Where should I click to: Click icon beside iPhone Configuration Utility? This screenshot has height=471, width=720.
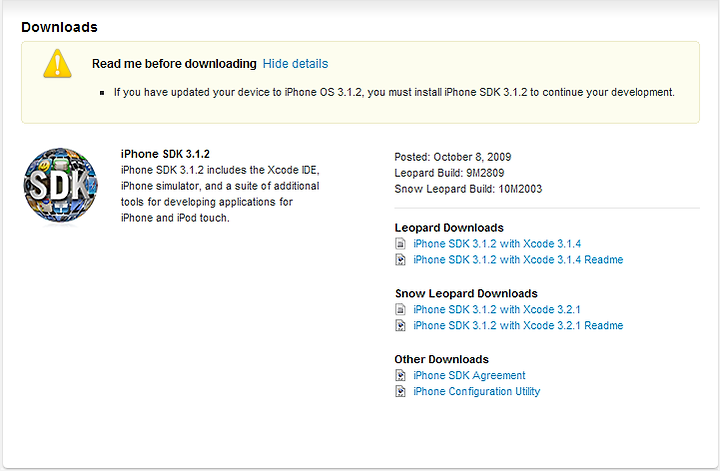click(400, 392)
